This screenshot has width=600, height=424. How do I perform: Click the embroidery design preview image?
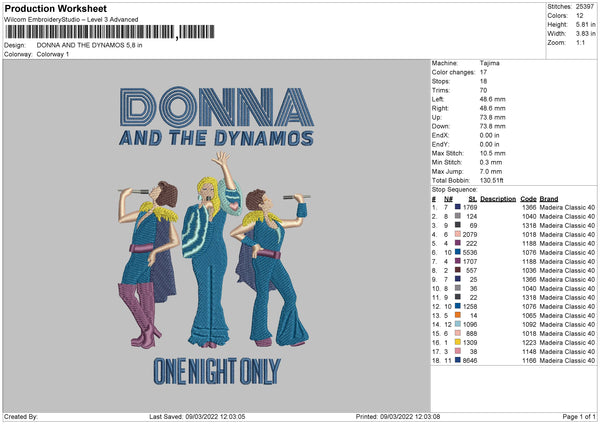tap(217, 235)
